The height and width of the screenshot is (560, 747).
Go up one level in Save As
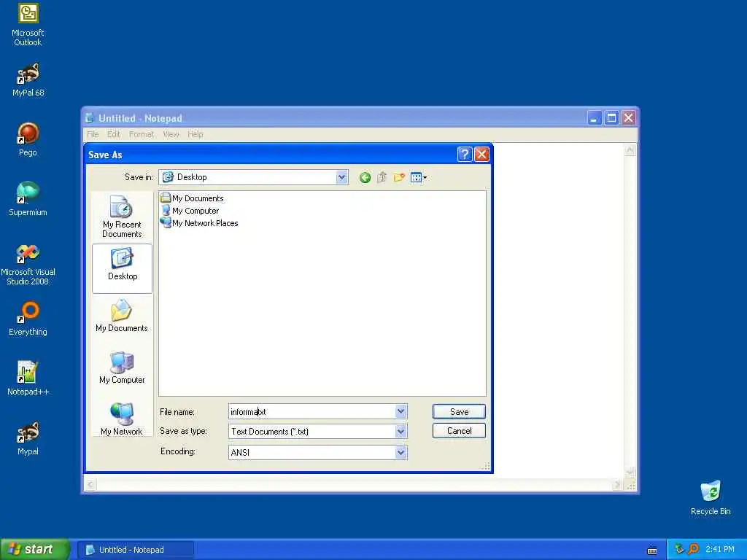pyautogui.click(x=382, y=178)
